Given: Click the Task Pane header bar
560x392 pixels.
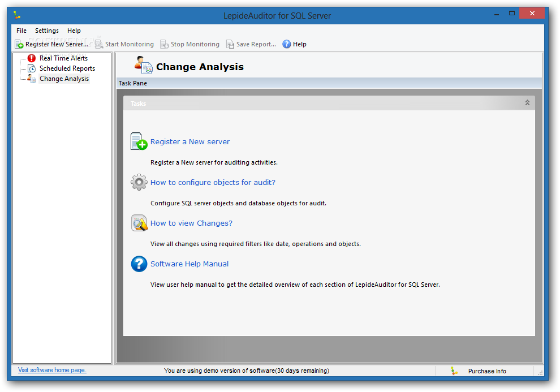Looking at the screenshot, I should [x=329, y=83].
